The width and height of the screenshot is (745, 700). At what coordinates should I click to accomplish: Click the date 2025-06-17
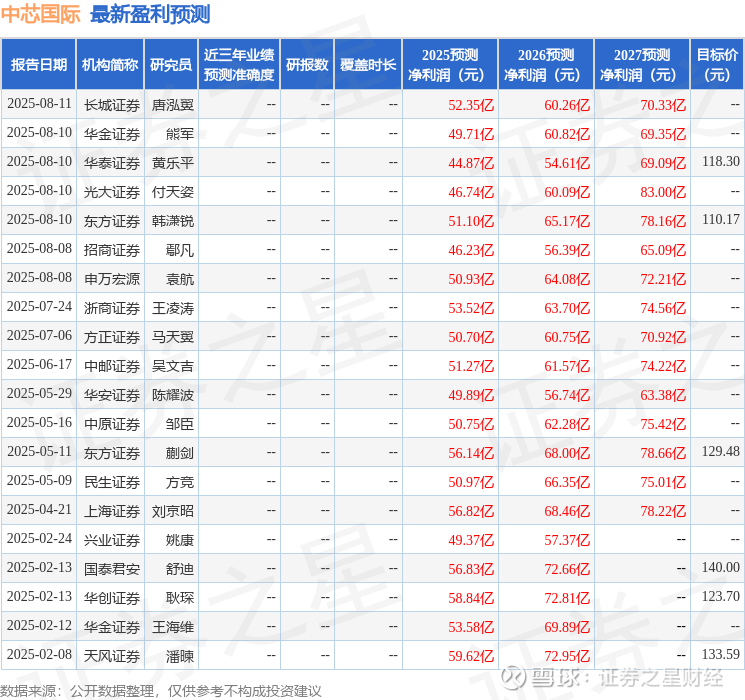[x=39, y=364]
